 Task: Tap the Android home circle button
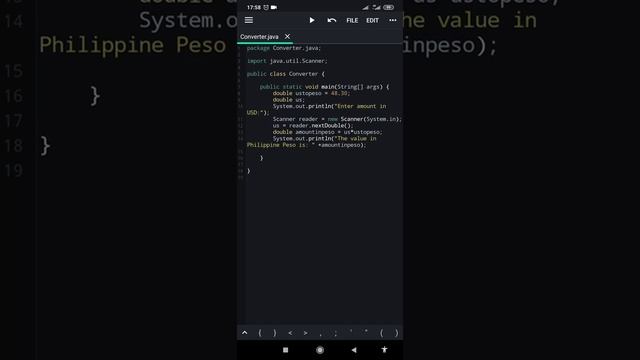pos(320,350)
